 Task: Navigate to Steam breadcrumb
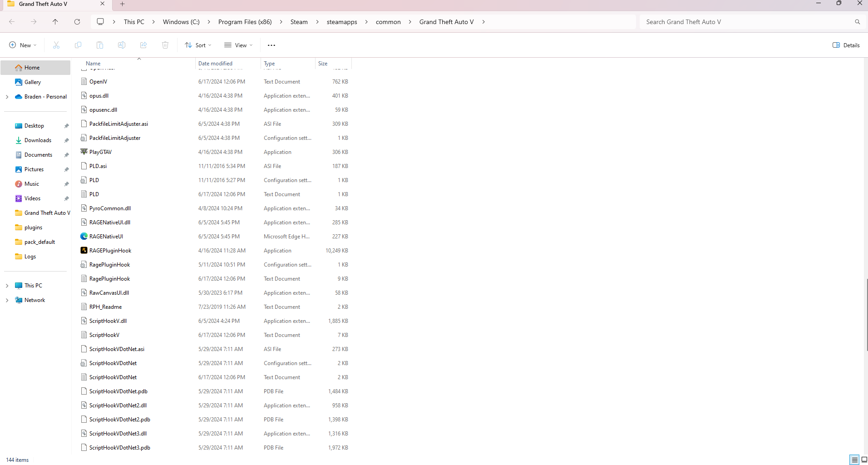pos(299,22)
